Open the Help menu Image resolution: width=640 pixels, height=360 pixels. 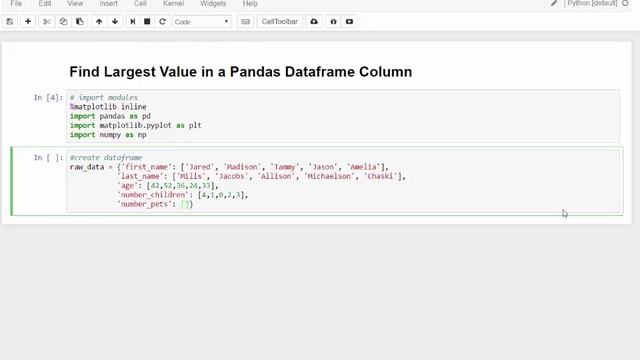click(250, 4)
